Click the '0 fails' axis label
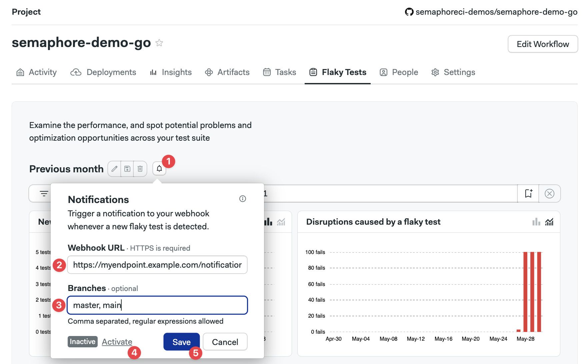This screenshot has height=364, width=588. click(318, 332)
